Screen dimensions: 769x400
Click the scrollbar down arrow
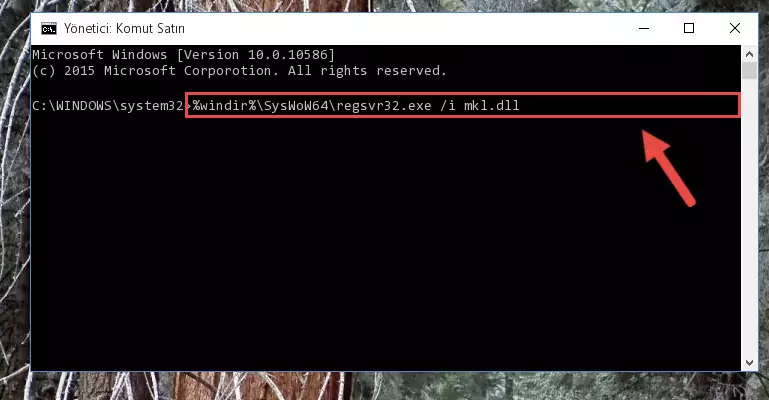tap(749, 363)
